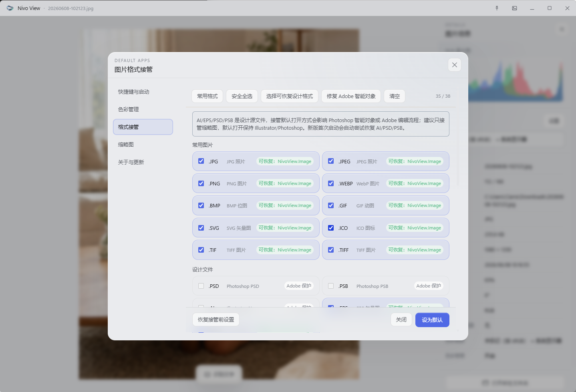Image resolution: width=576 pixels, height=392 pixels.
Task: Uncheck the .GIF format checkbox
Action: coord(331,205)
